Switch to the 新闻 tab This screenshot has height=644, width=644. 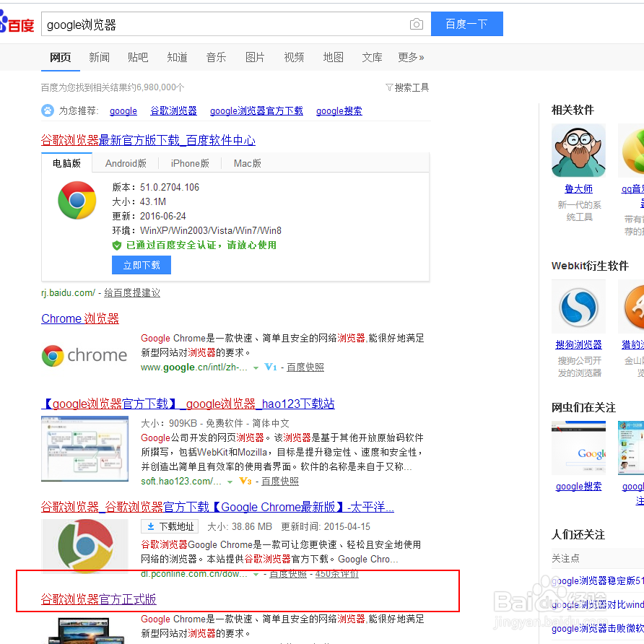pos(100,57)
